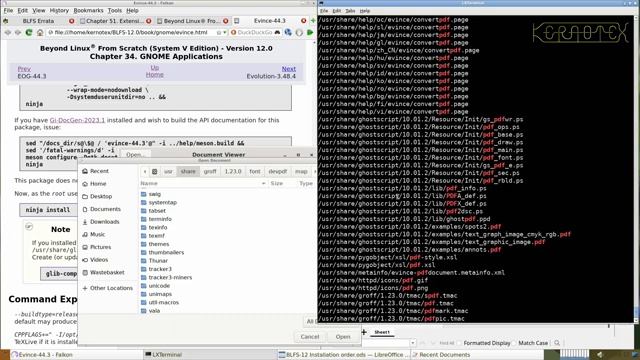The width and height of the screenshot is (640, 360).
Task: Click the root filesystem icon in path bar
Action: tap(155, 171)
